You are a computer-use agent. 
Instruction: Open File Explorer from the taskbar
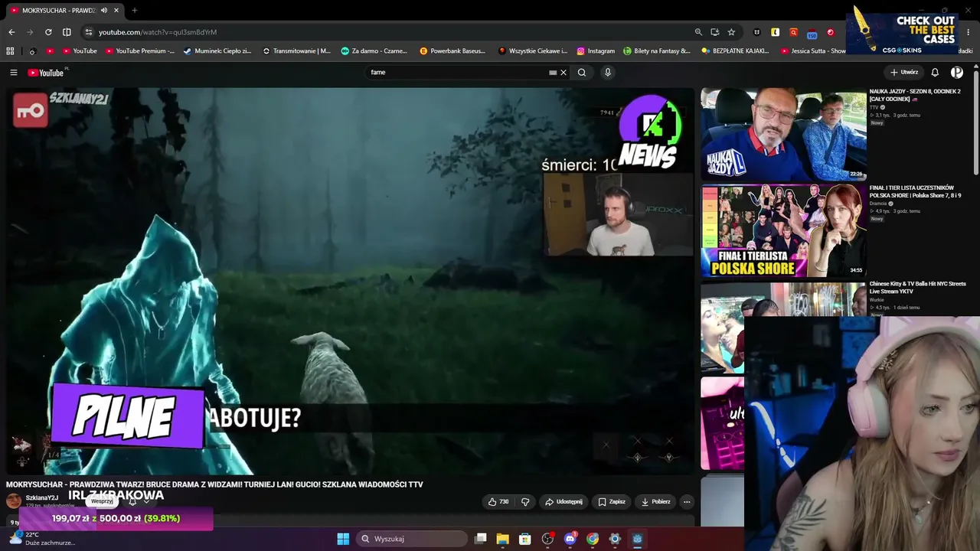coord(503,539)
